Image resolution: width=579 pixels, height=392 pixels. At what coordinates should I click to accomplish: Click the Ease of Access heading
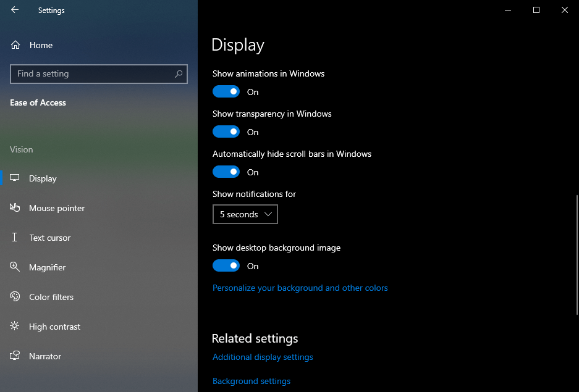click(38, 103)
